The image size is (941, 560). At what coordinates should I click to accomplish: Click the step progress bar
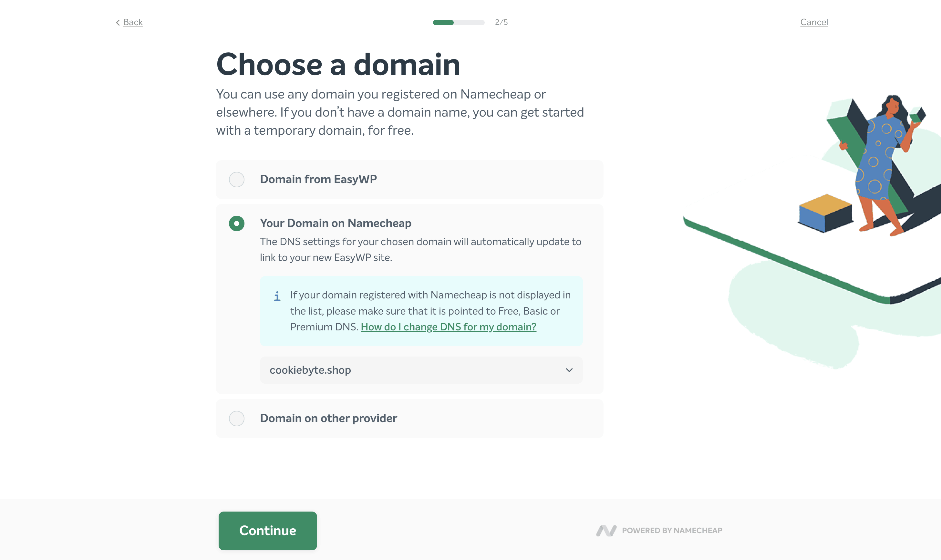pyautogui.click(x=459, y=23)
